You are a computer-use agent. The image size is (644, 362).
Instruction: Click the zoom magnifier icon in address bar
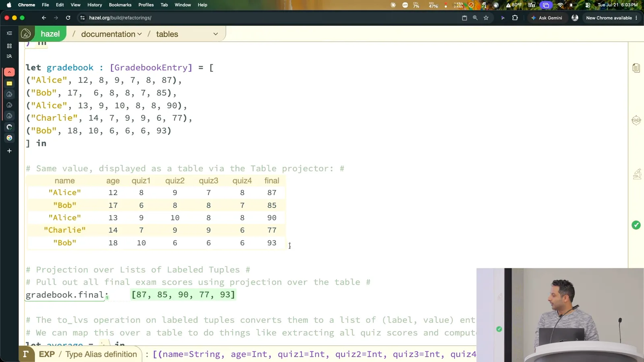pyautogui.click(x=475, y=18)
